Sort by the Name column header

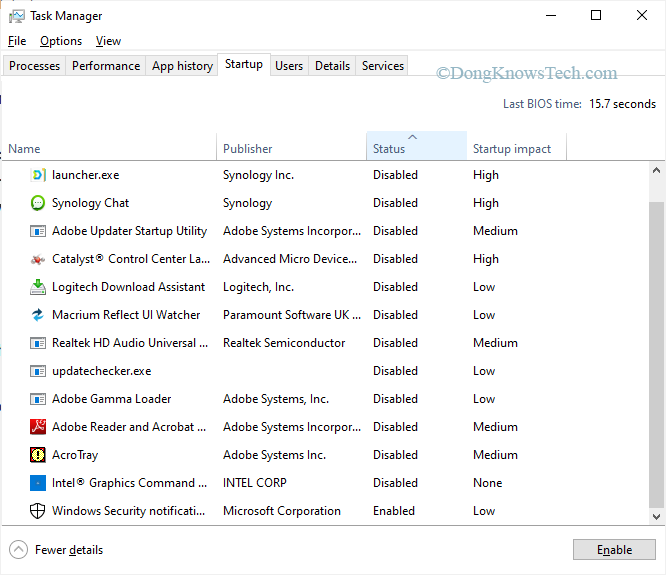pyautogui.click(x=110, y=148)
